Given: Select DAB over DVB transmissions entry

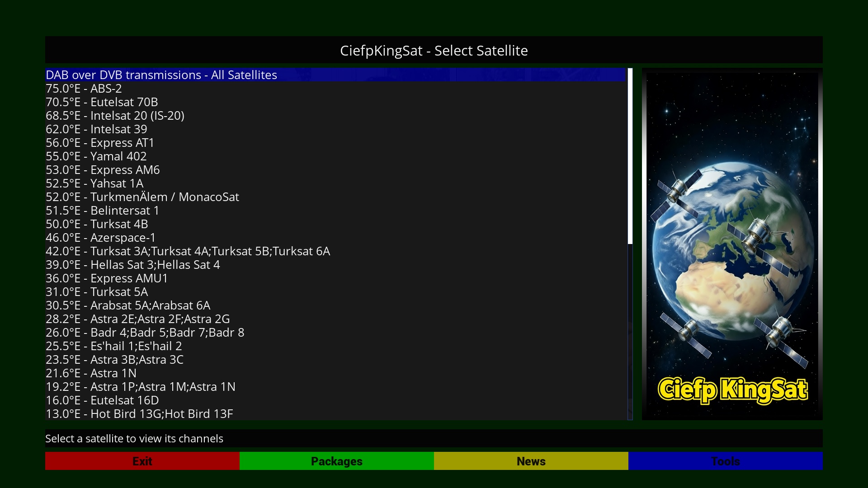Looking at the screenshot, I should (335, 75).
